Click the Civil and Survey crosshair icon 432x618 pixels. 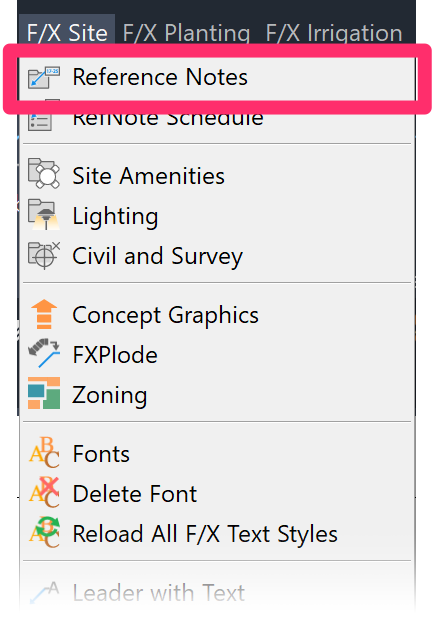(44, 255)
